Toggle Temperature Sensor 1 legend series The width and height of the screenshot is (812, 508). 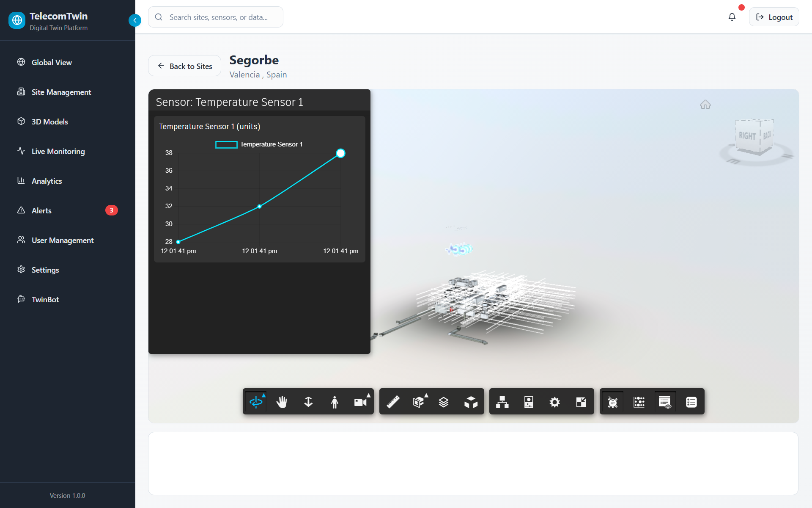point(259,144)
